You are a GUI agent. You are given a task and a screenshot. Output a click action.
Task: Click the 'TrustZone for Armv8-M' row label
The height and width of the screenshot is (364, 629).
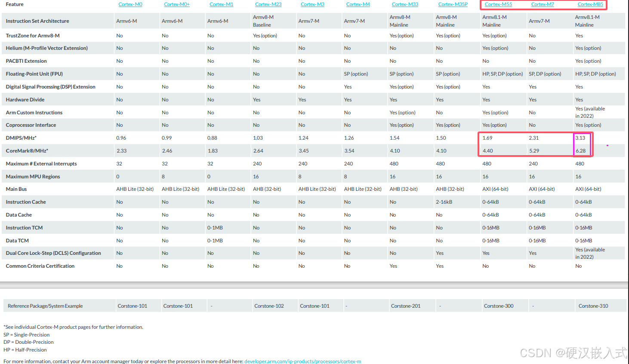coord(33,36)
